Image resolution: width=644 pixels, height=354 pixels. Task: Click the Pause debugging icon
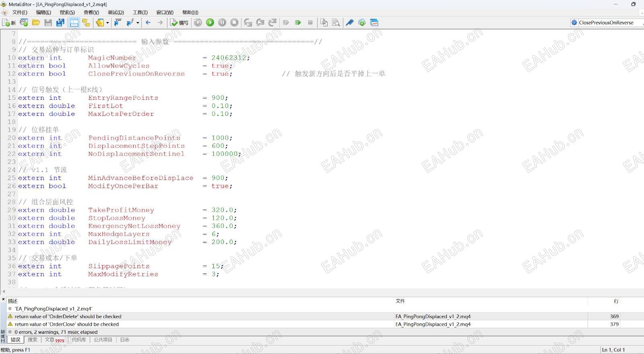point(222,23)
